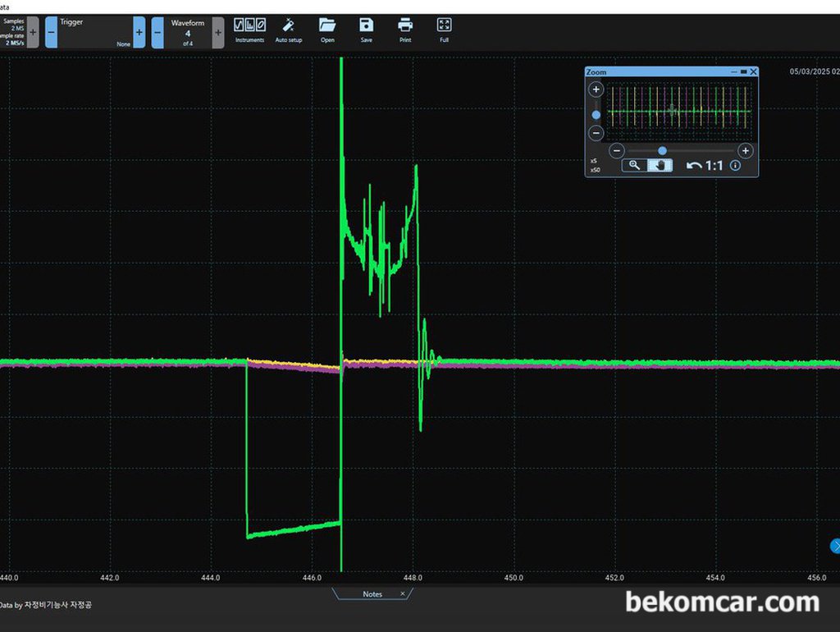840x632 pixels.
Task: Expand the Notes tab at the bottom
Action: (372, 593)
